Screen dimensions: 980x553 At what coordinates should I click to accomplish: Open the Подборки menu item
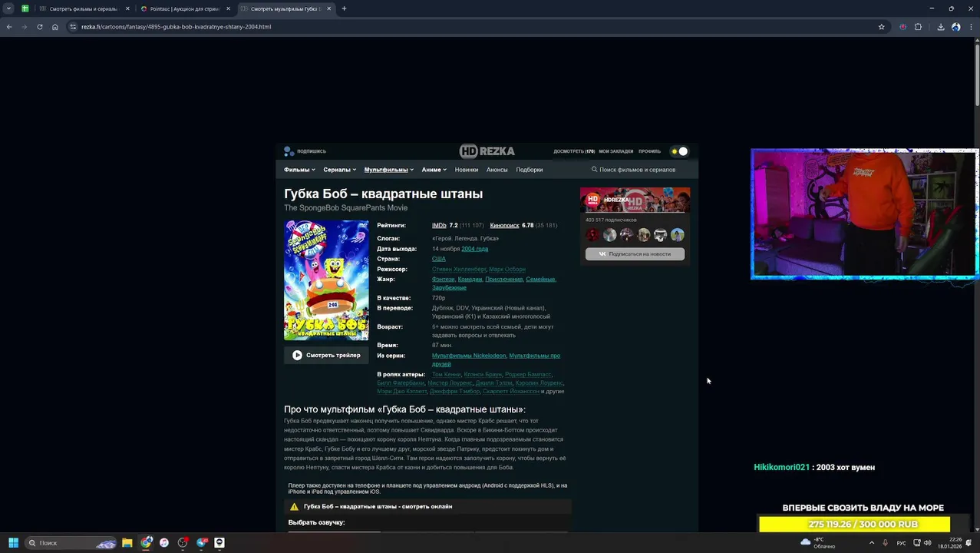point(530,170)
